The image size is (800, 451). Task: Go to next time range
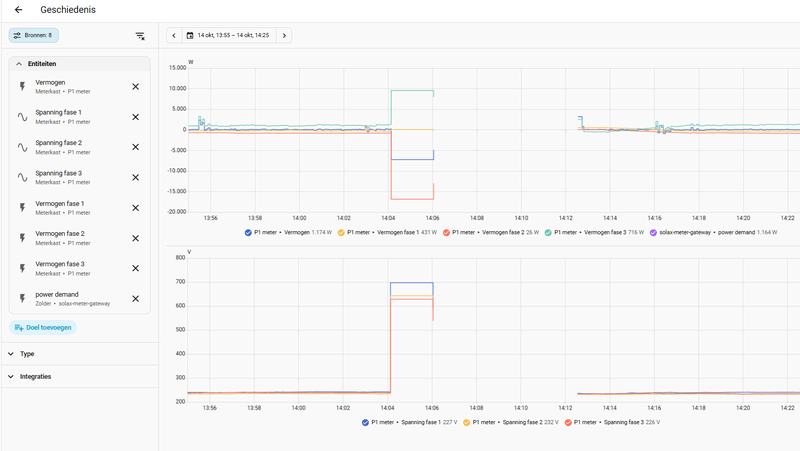(284, 36)
